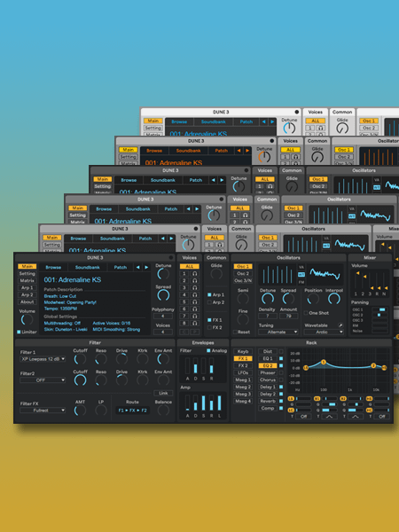Open Wavetable dropdown showing Arctic
Image resolution: width=399 pixels, height=532 pixels.
(x=324, y=332)
